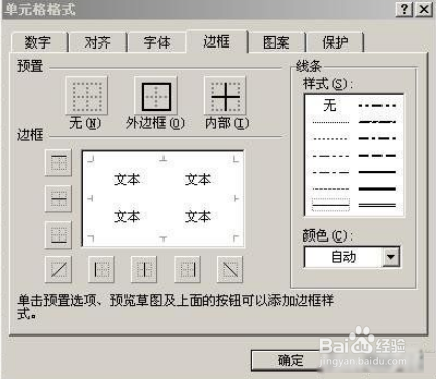Viewport: 436px width, 379px height.
Task: Apply the 外边框 outline border preset
Action: (x=156, y=96)
